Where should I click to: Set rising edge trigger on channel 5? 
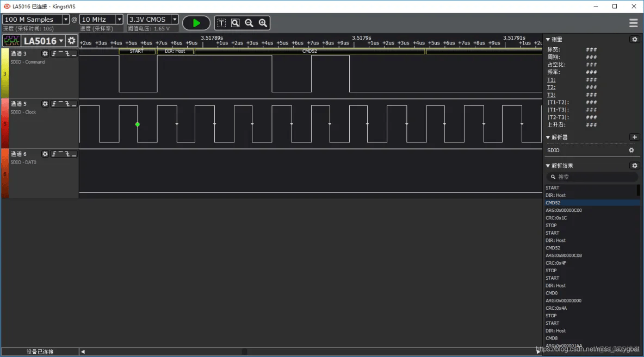click(54, 104)
